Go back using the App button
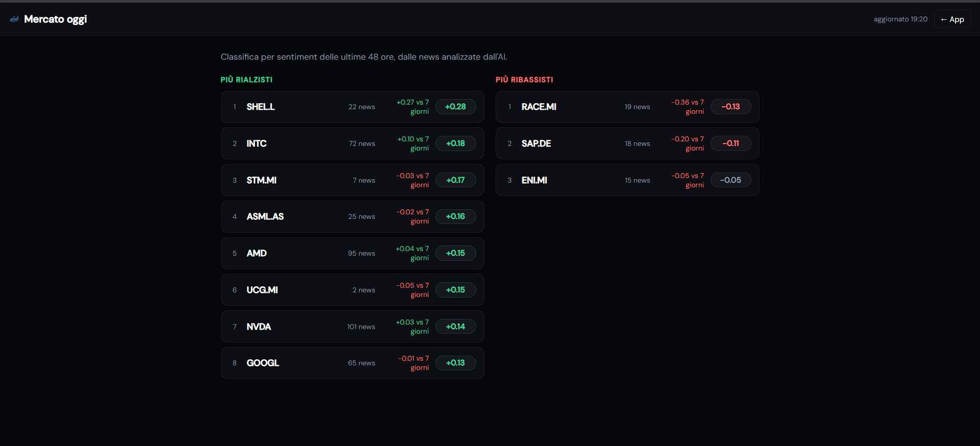Screen dimensions: 980x446 [x=952, y=19]
